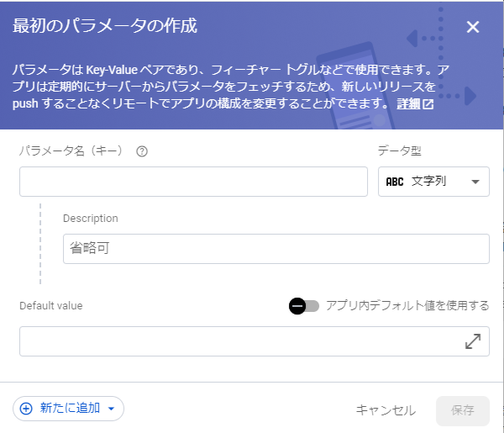The height and width of the screenshot is (433, 504).
Task: Close the parameter creation dialog
Action: (x=473, y=27)
